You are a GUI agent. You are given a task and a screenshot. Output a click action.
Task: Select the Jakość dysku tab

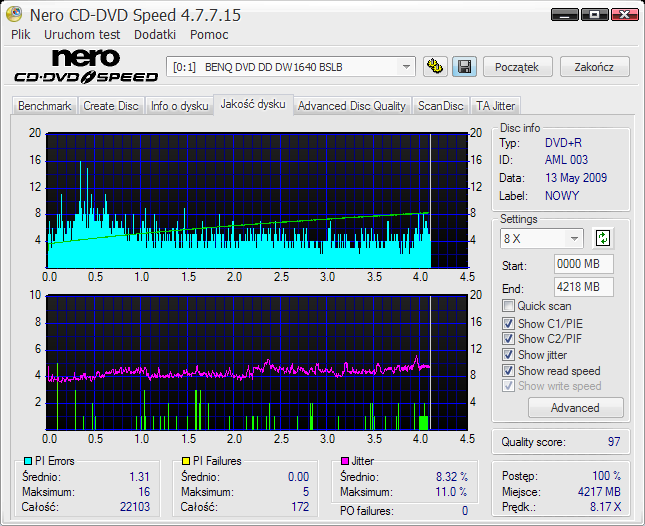click(253, 104)
